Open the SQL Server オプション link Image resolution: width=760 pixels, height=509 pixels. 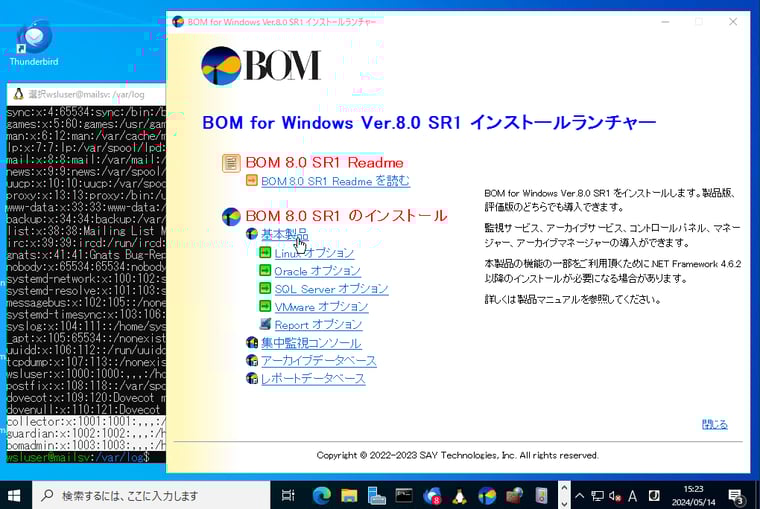pyautogui.click(x=331, y=289)
